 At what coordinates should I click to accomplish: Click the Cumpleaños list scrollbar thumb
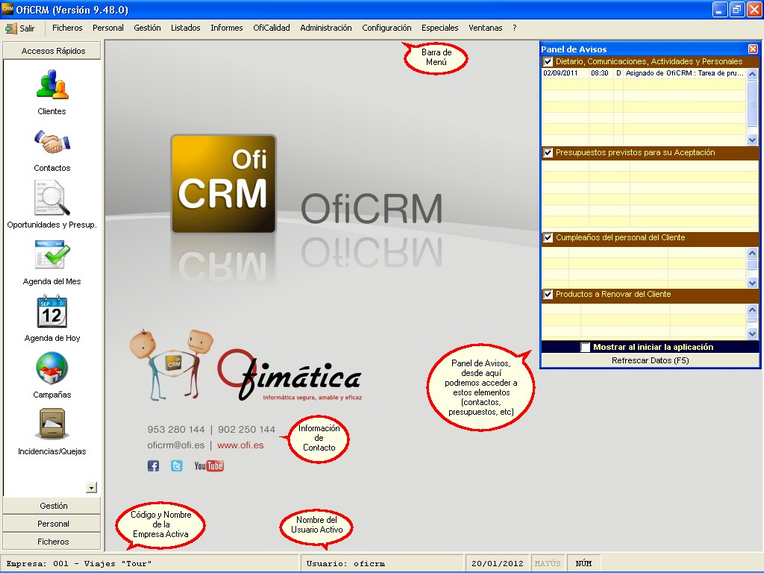click(752, 265)
